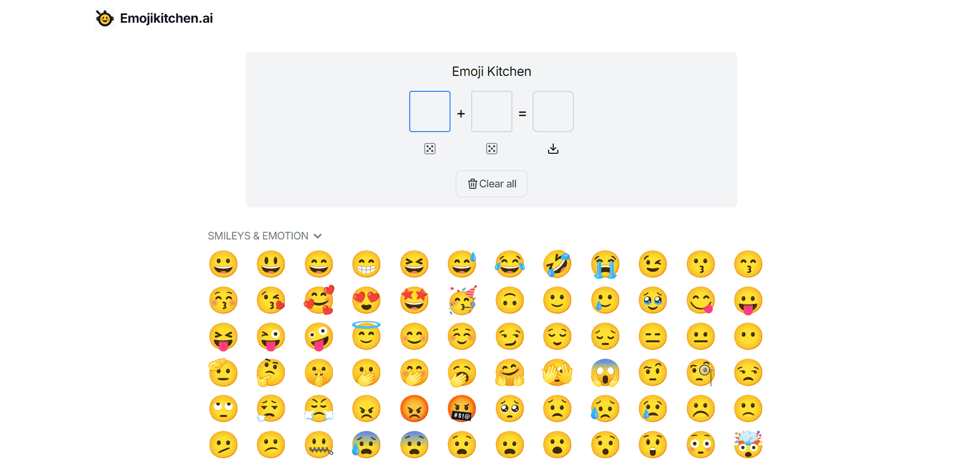The image size is (980, 466).
Task: Randomize the first emoji slot with the dice icon
Action: click(x=430, y=149)
